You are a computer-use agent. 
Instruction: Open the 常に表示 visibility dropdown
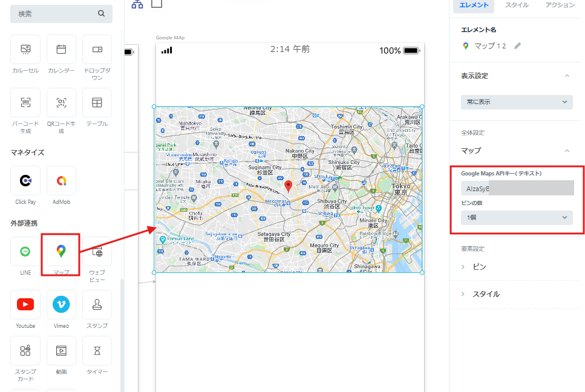point(517,102)
